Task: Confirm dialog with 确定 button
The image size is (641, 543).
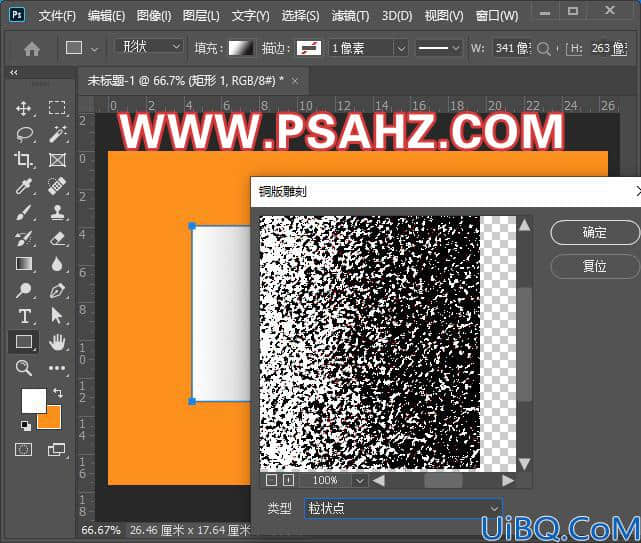Action: pos(595,233)
